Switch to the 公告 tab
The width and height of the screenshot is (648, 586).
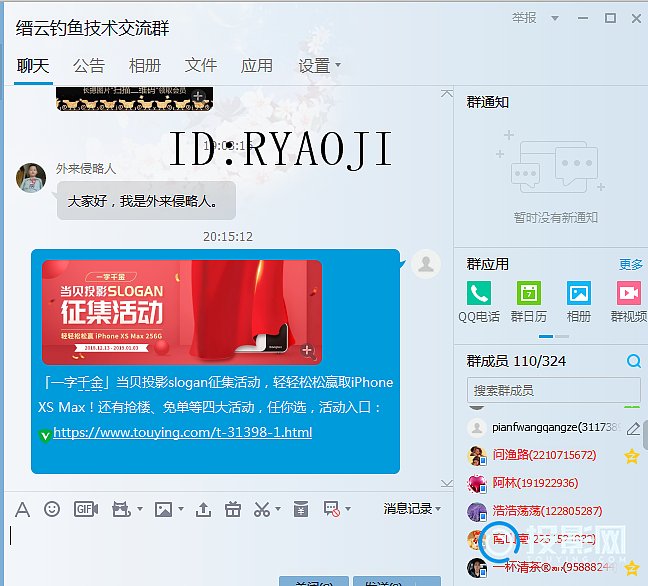click(x=89, y=65)
